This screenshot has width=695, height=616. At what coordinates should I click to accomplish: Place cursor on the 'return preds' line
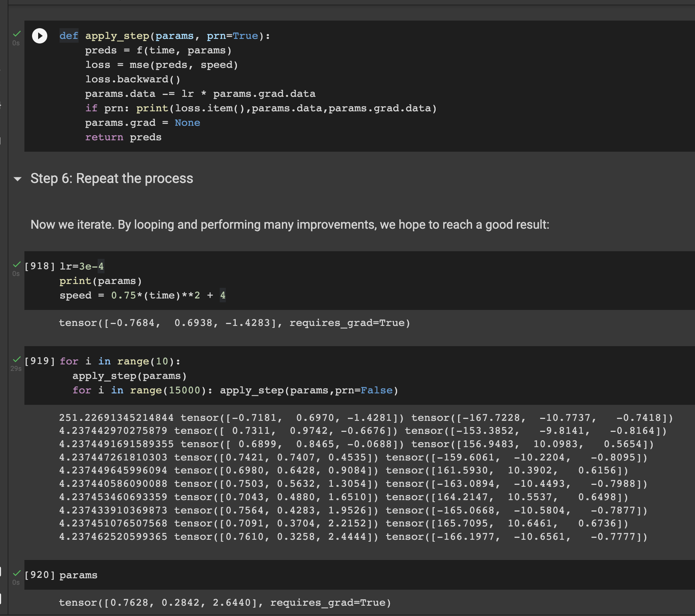[x=123, y=137]
